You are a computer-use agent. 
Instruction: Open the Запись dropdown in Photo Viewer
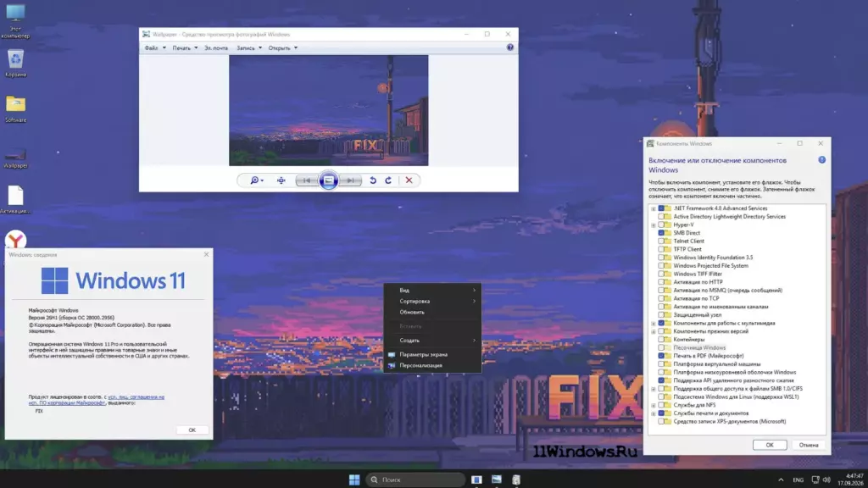tap(249, 48)
